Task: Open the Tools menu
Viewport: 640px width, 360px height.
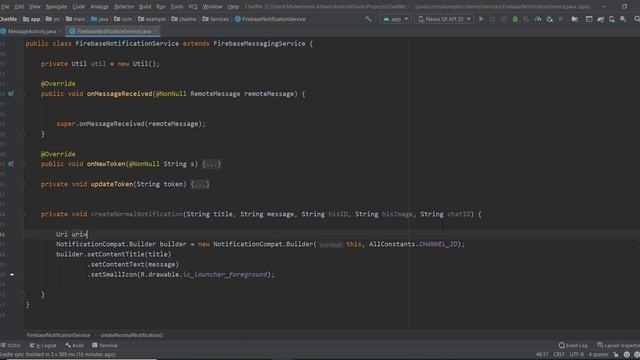Action: (177, 7)
